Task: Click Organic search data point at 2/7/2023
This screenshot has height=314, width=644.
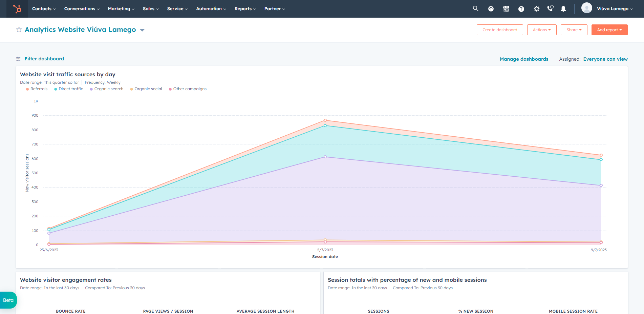Action: point(325,157)
